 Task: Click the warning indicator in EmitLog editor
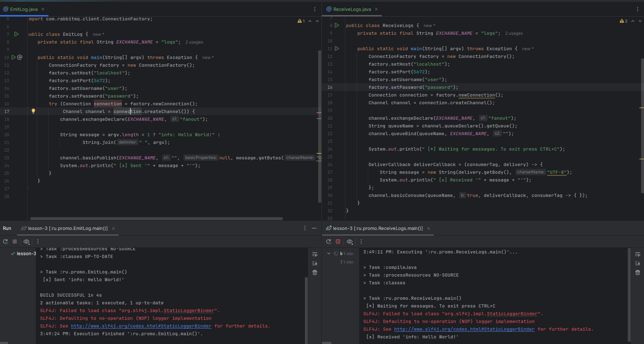click(301, 21)
